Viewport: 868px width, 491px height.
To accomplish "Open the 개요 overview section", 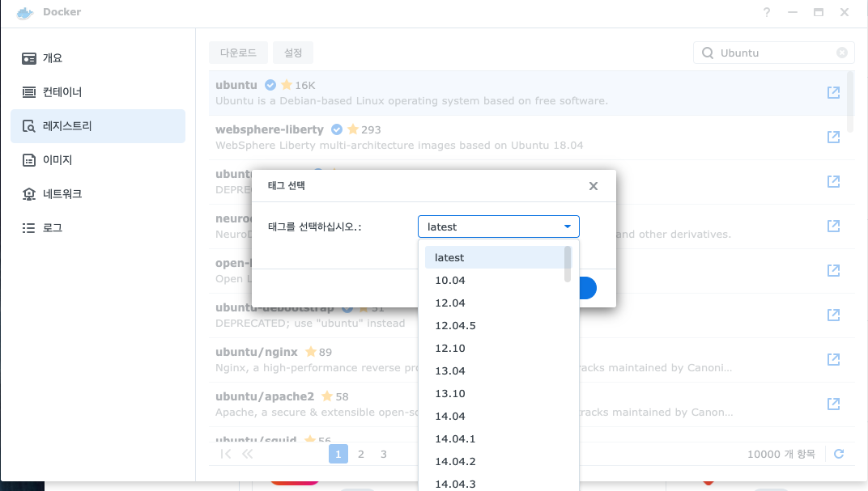I will (x=97, y=58).
